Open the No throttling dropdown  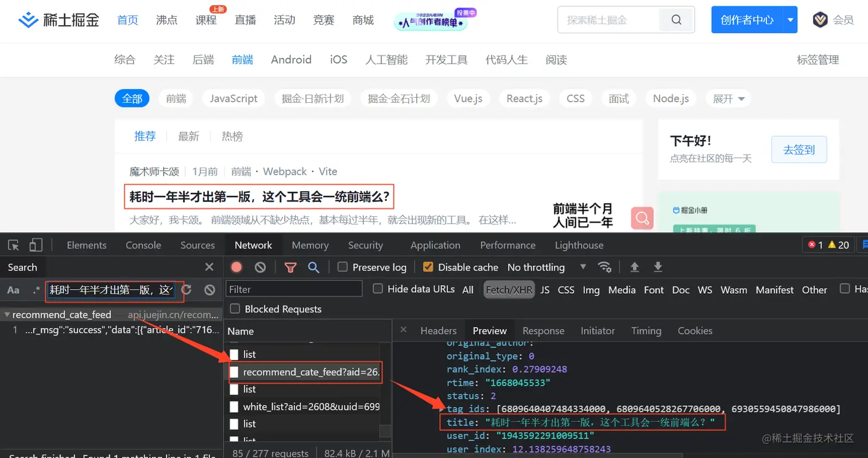pos(547,267)
